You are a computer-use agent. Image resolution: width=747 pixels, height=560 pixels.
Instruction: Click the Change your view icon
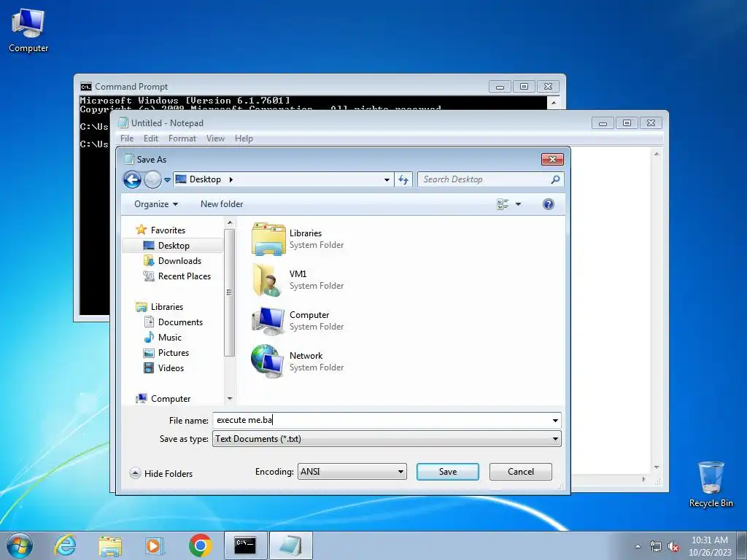point(503,204)
